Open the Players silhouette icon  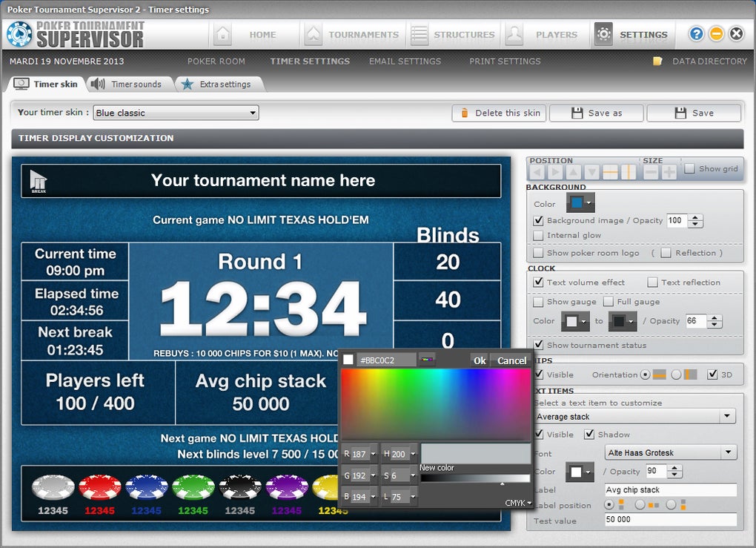(x=514, y=35)
